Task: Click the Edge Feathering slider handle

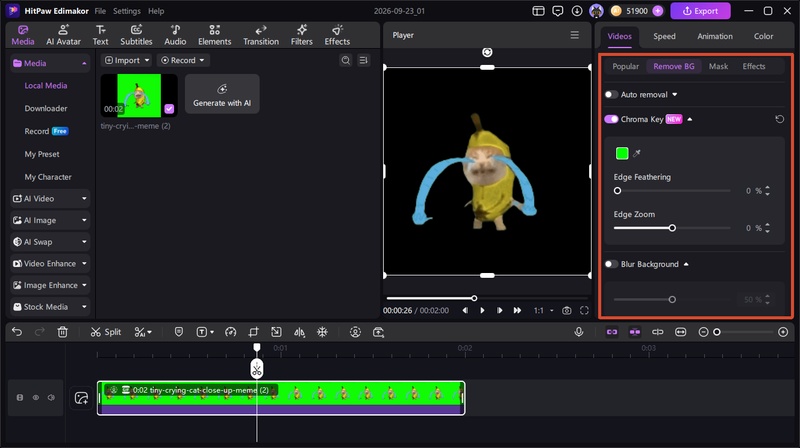Action: [617, 191]
